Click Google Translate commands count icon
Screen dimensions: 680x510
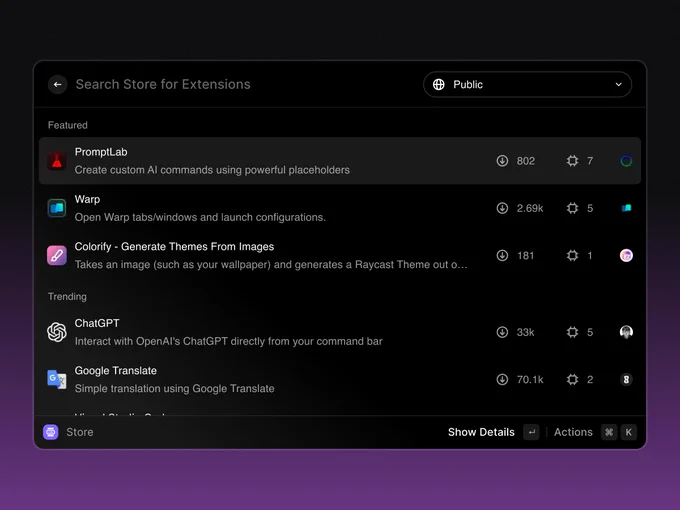(x=572, y=379)
